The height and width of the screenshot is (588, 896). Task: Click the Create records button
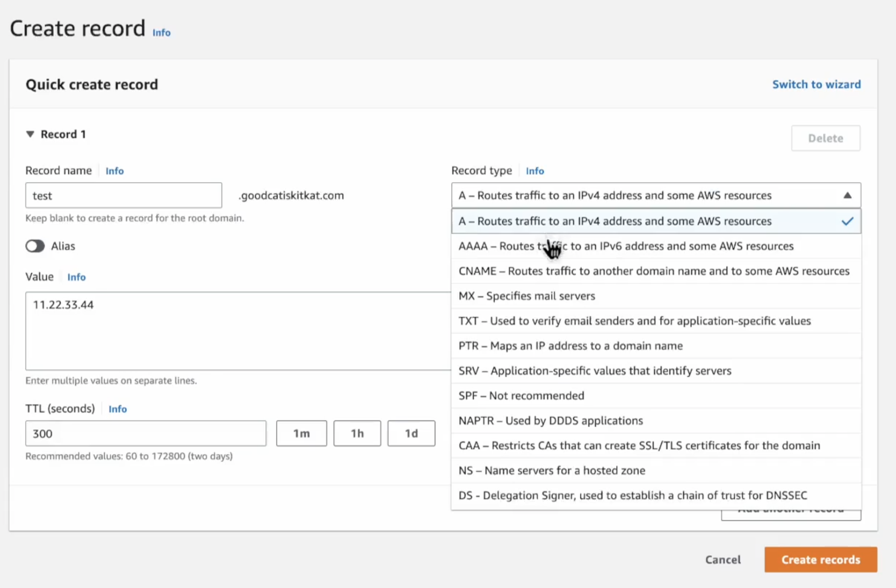(820, 560)
